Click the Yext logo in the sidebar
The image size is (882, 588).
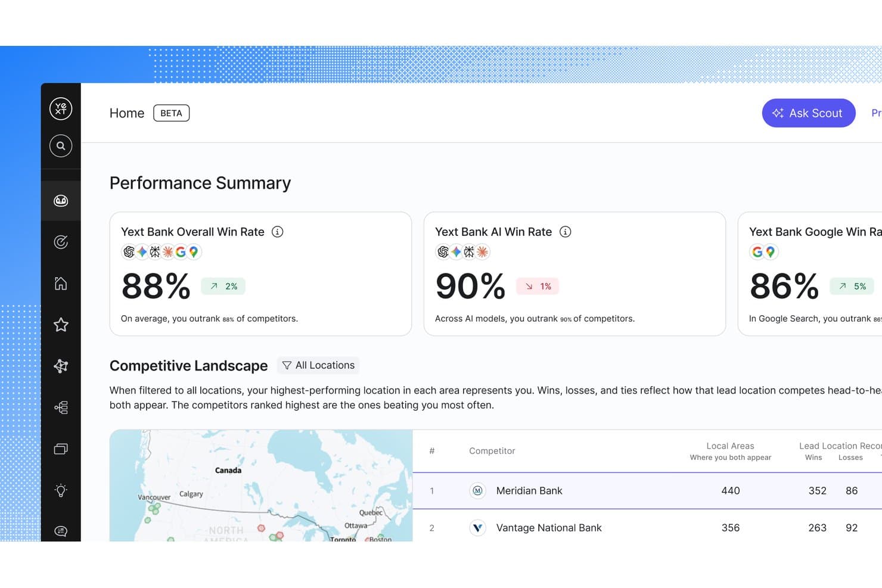click(61, 108)
